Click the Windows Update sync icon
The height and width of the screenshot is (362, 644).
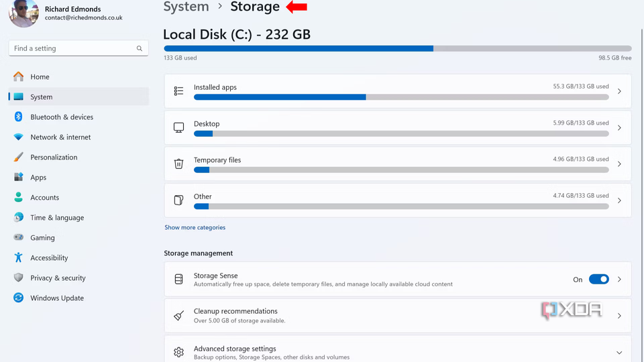[18, 298]
